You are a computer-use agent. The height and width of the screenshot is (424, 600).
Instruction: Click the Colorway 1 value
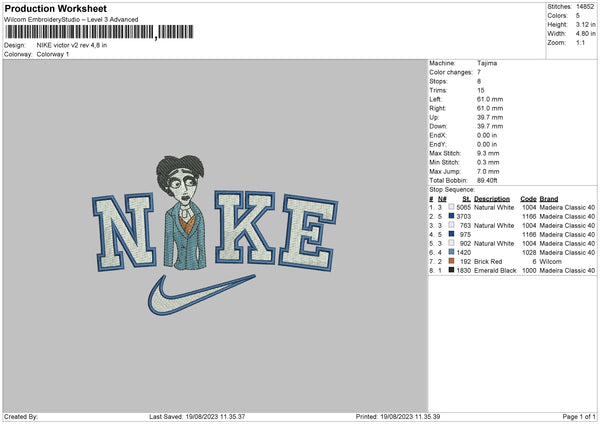pyautogui.click(x=53, y=54)
